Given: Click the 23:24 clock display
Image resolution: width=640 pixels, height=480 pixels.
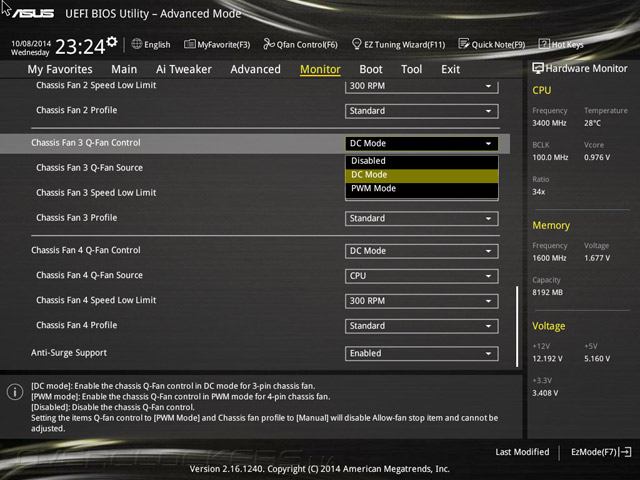Looking at the screenshot, I should pos(80,46).
